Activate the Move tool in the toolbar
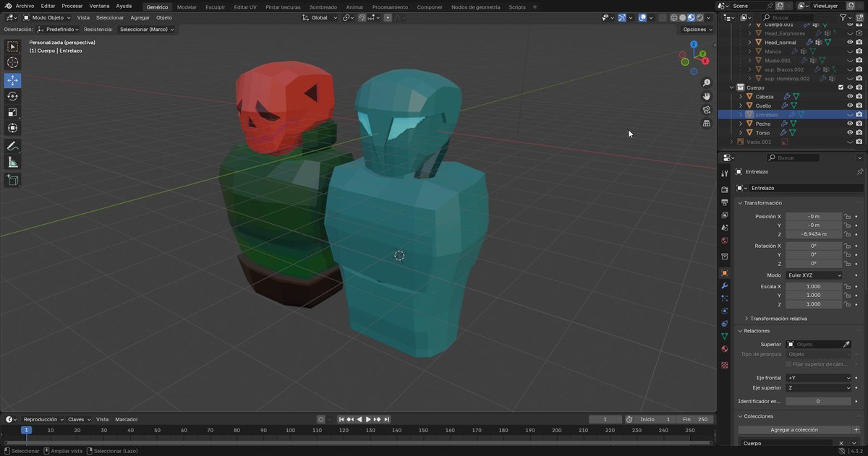Viewport: 868px width, 456px height. coord(13,80)
